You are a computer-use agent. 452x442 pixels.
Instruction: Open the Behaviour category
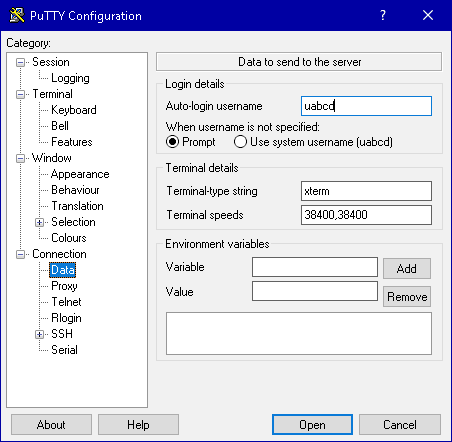[x=75, y=190]
